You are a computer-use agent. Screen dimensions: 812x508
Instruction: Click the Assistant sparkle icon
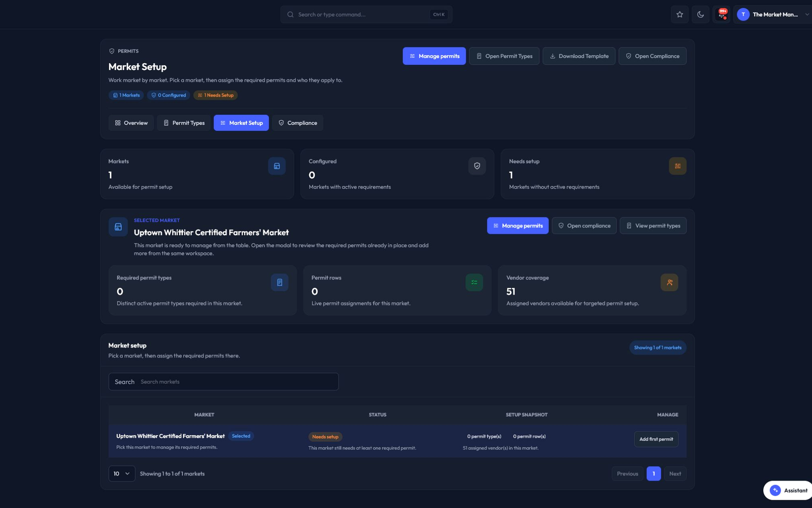coord(775,490)
